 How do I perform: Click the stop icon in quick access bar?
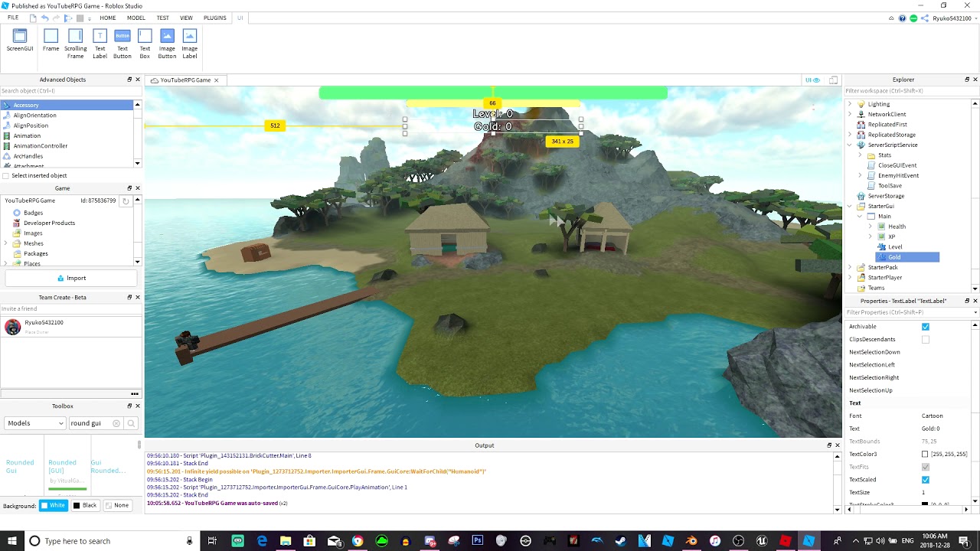point(80,18)
